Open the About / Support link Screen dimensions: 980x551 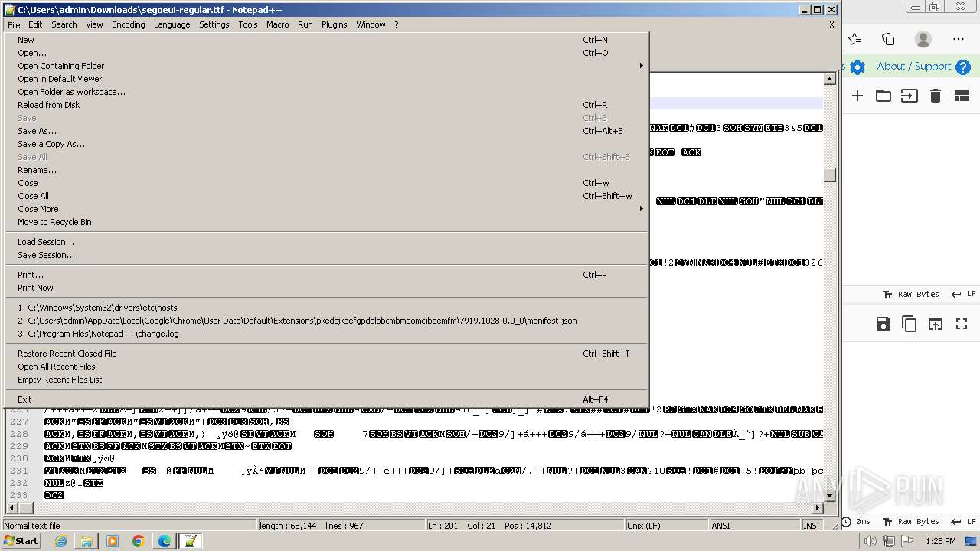tap(914, 67)
